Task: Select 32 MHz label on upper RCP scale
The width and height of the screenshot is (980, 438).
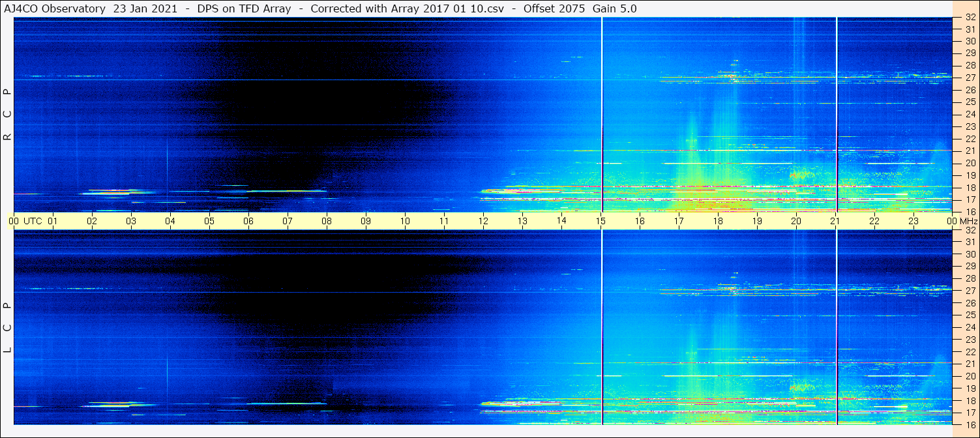Action: pos(970,18)
